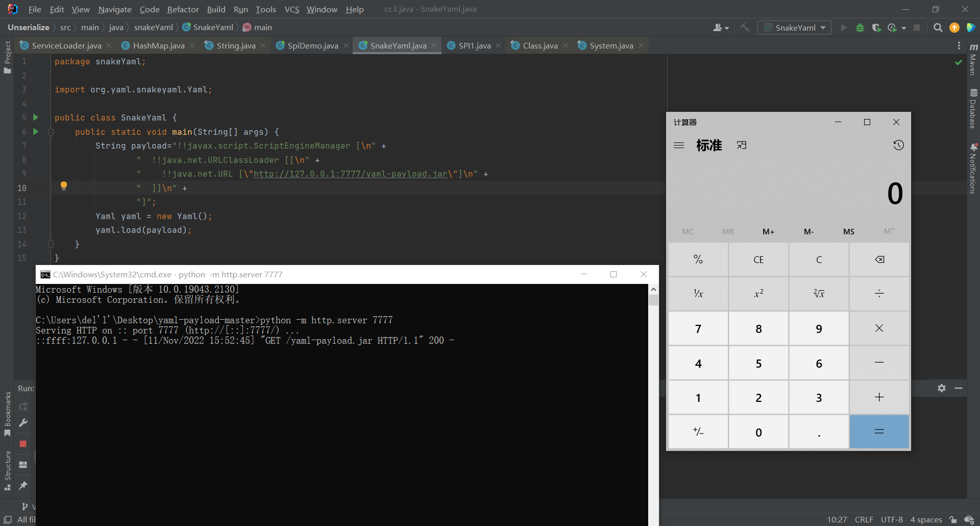Click line number 12 in the gutter

[x=22, y=216]
